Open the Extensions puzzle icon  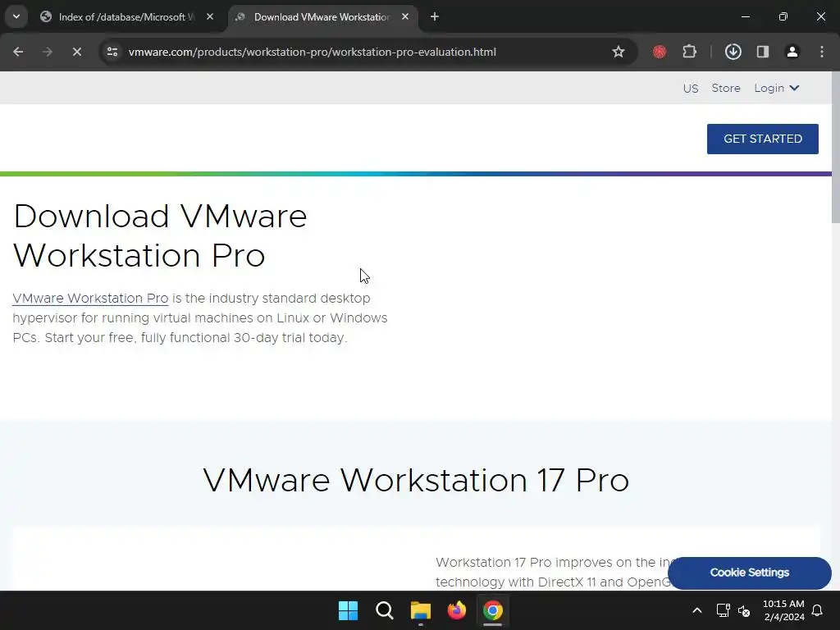tap(689, 52)
